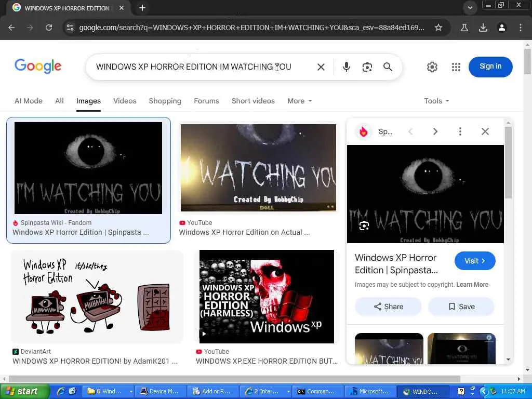Open the HARMLESS YouTube video thumbnail
The height and width of the screenshot is (399, 532).
(x=267, y=297)
